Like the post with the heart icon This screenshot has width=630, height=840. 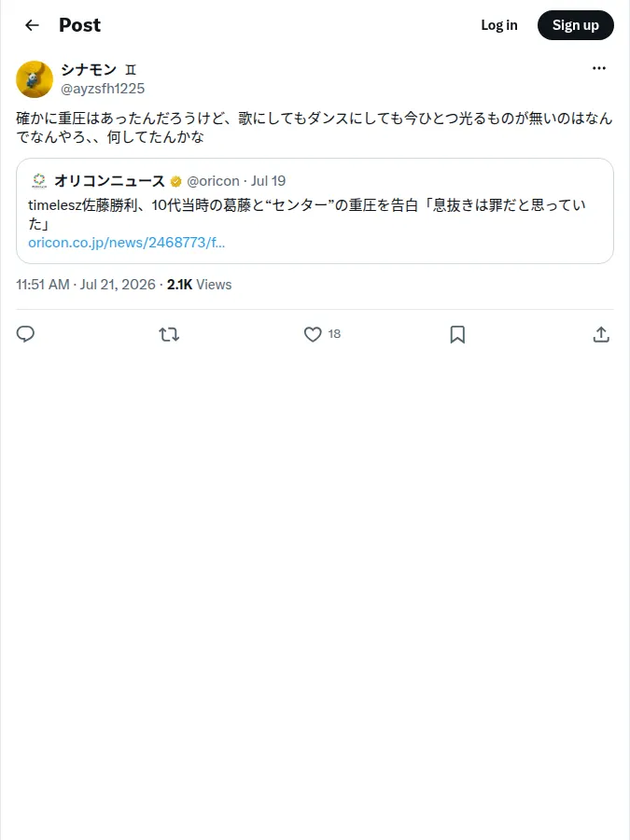tap(313, 334)
